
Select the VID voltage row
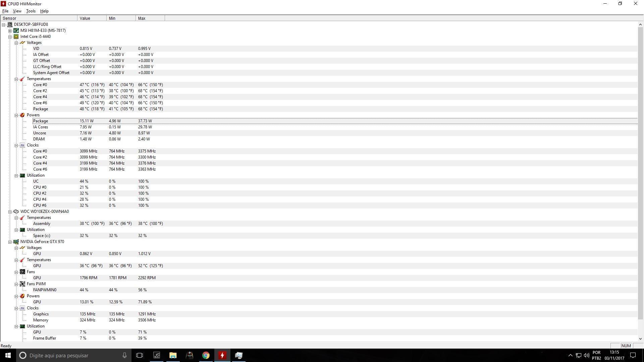[x=335, y=49]
